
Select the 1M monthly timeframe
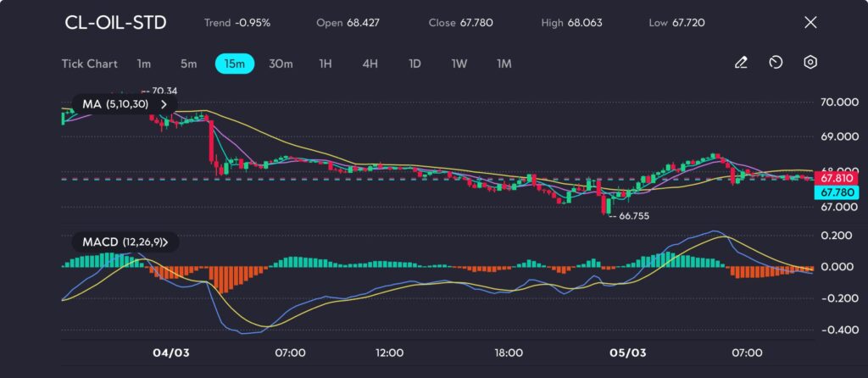pos(504,64)
